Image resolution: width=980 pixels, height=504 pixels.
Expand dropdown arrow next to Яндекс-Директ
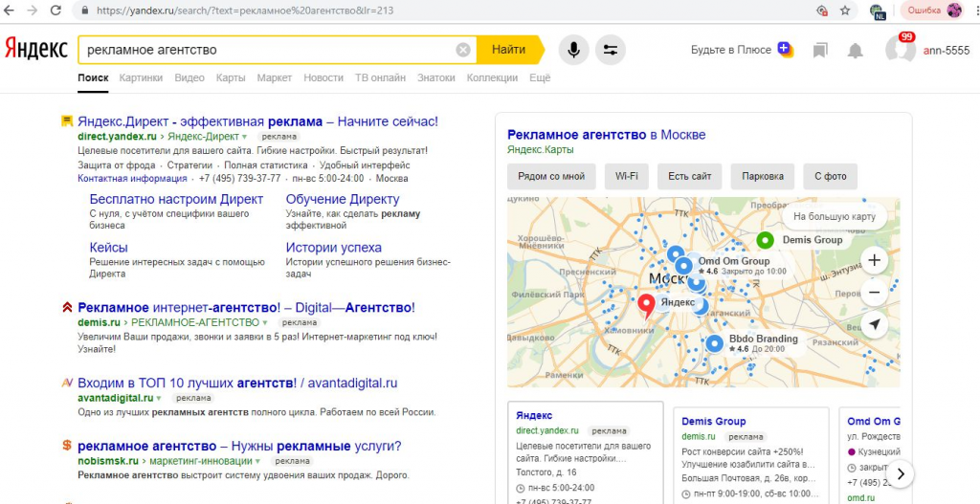(x=244, y=136)
